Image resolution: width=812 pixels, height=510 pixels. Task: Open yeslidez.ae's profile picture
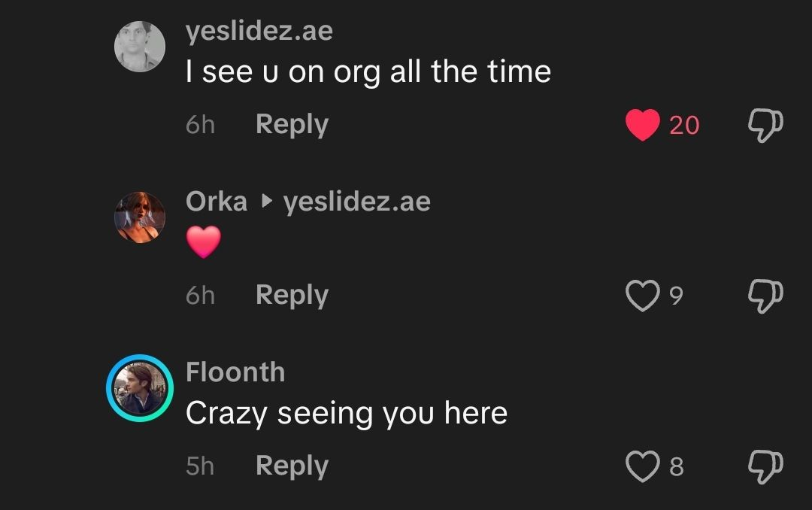pyautogui.click(x=139, y=46)
